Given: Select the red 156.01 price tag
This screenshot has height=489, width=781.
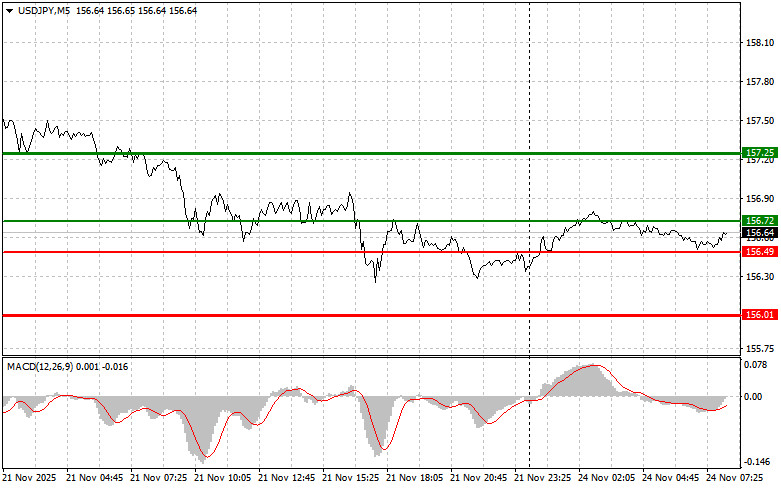Looking at the screenshot, I should (x=760, y=315).
